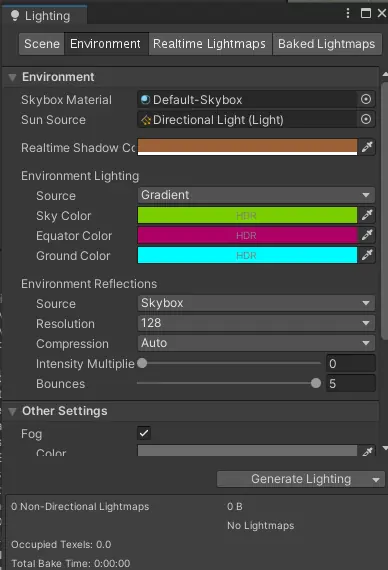Click the Resolution label
This screenshot has width=388, height=570.
point(65,324)
